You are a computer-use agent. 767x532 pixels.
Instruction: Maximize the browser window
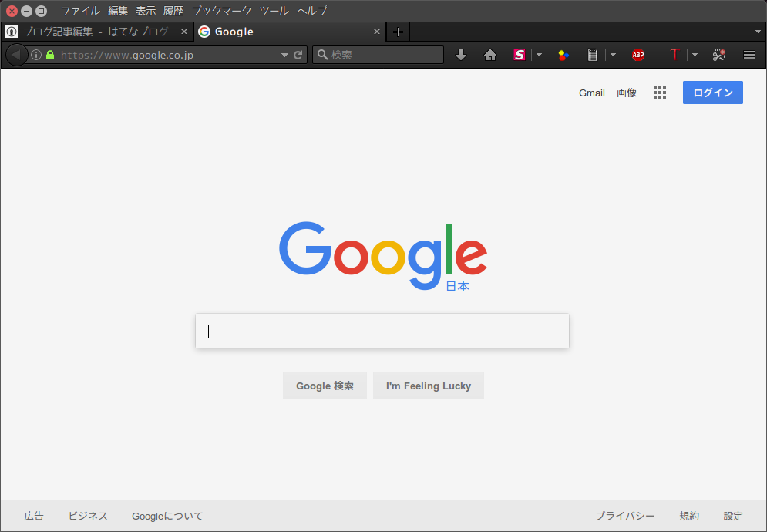coord(42,11)
